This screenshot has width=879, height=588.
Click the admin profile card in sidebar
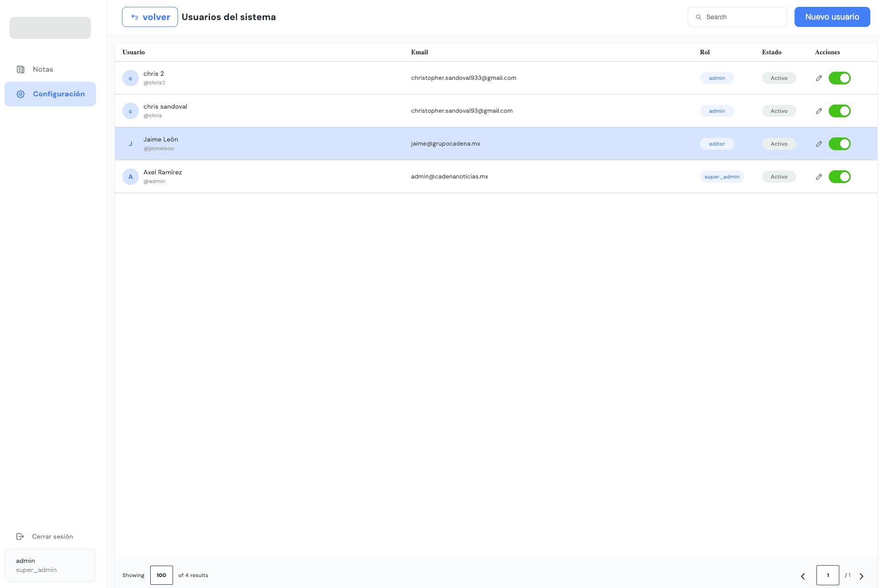(x=50, y=565)
